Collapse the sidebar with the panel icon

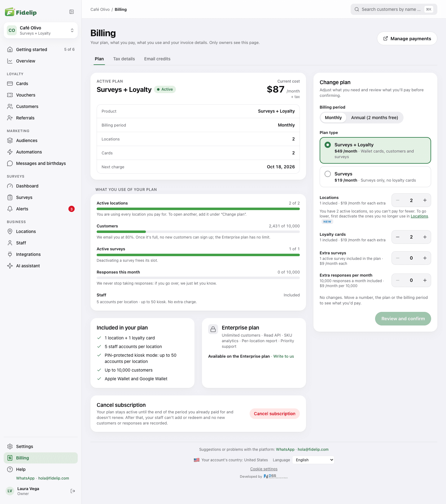coord(72,12)
